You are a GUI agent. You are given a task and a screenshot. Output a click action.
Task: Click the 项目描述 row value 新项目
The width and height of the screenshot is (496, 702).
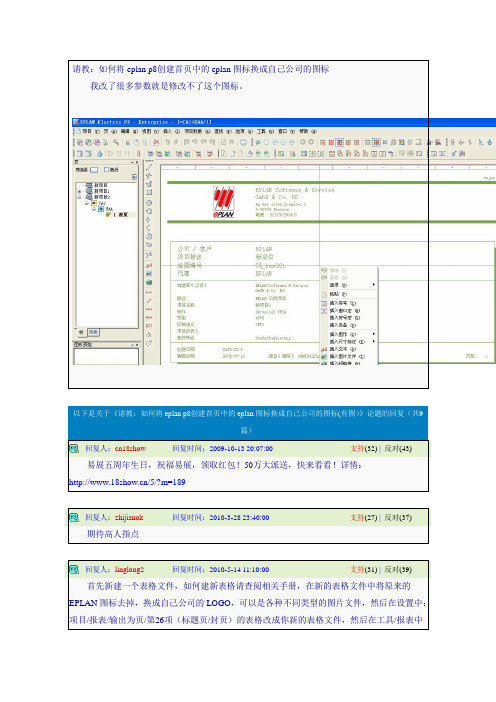point(264,257)
